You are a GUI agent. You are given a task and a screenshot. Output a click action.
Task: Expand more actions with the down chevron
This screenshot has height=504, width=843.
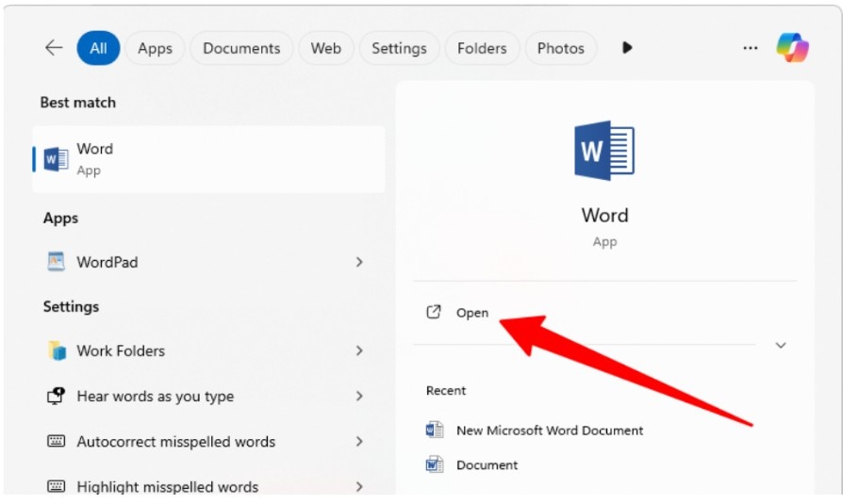(x=781, y=345)
